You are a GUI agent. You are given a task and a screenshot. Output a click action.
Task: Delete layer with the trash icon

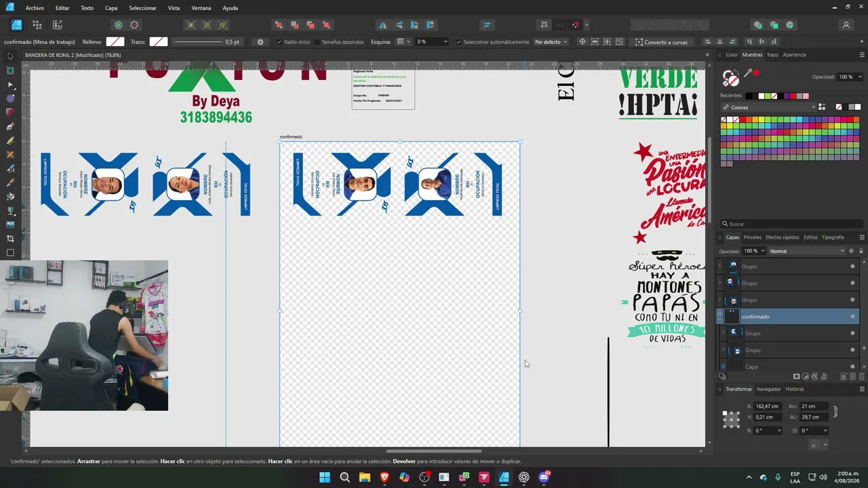(x=862, y=376)
